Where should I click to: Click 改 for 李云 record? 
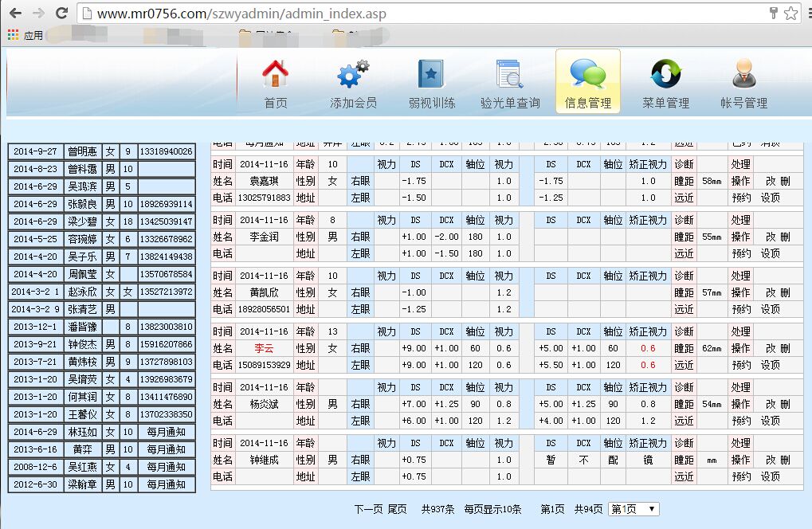771,348
